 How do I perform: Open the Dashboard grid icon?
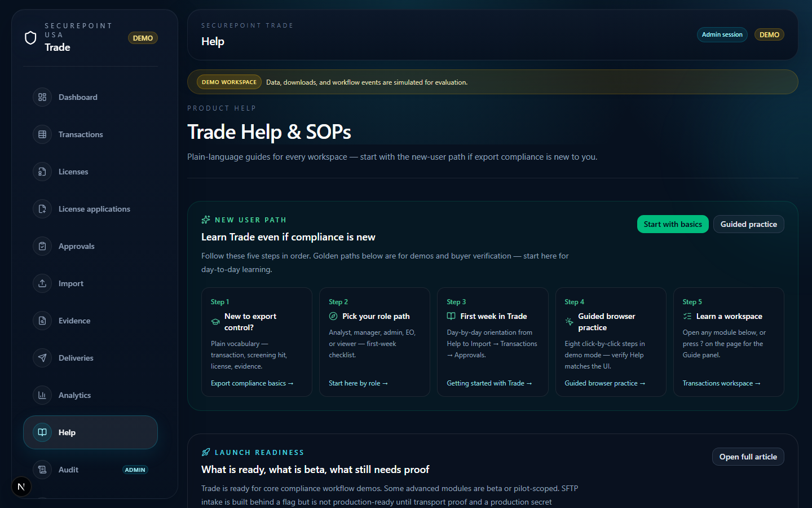click(x=42, y=97)
